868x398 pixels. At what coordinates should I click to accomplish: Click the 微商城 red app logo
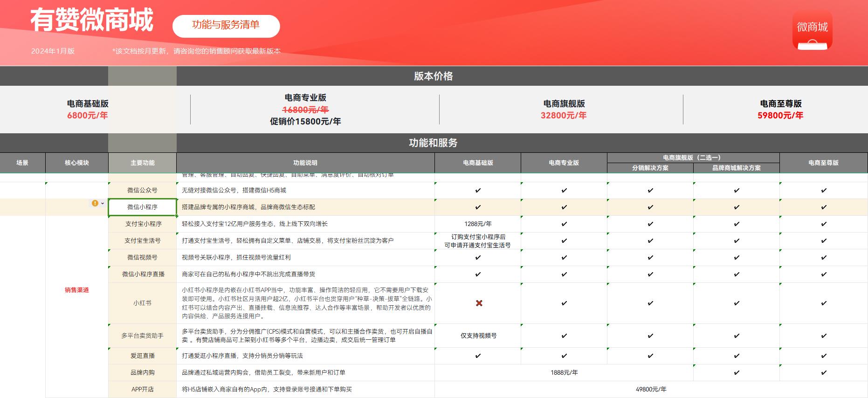812,30
